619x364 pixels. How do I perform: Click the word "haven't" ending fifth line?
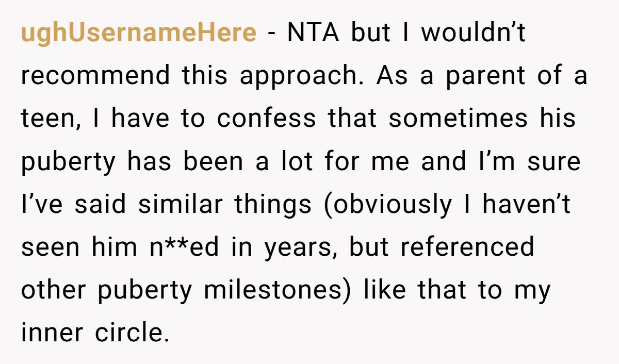(x=526, y=204)
